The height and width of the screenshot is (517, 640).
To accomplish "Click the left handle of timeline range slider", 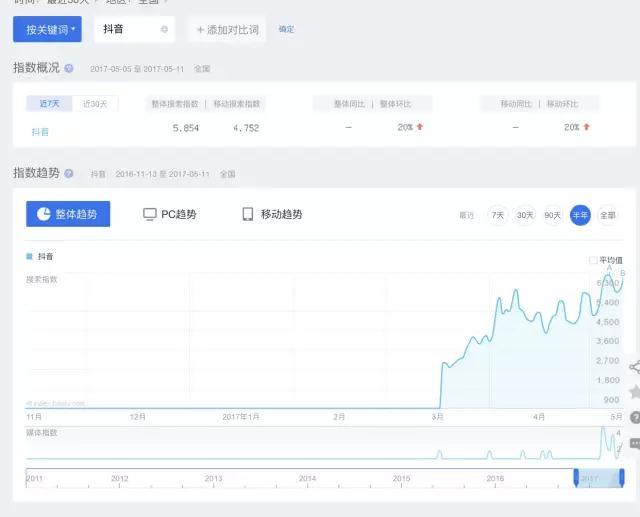I will (576, 478).
